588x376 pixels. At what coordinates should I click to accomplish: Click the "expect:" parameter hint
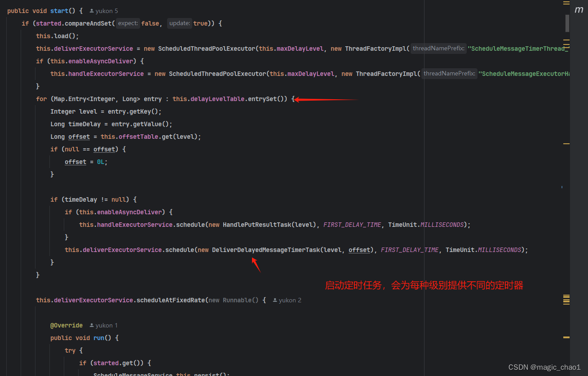point(128,23)
